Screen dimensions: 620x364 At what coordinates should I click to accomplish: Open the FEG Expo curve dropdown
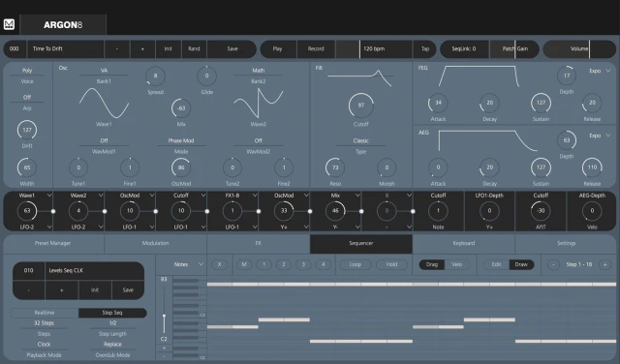600,71
